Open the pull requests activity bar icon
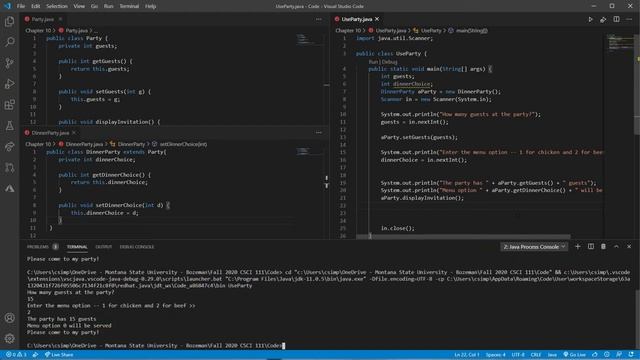The height and width of the screenshot is (360, 640). tap(9, 167)
